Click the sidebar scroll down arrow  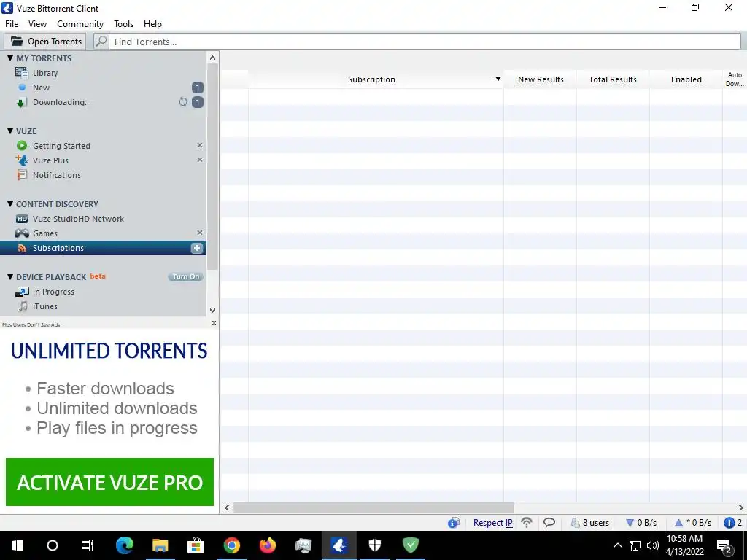212,311
